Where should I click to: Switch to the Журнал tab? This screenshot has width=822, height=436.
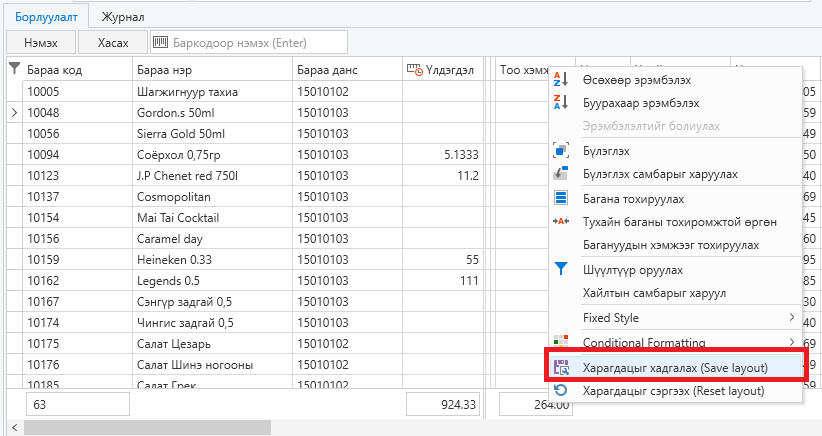[x=123, y=17]
